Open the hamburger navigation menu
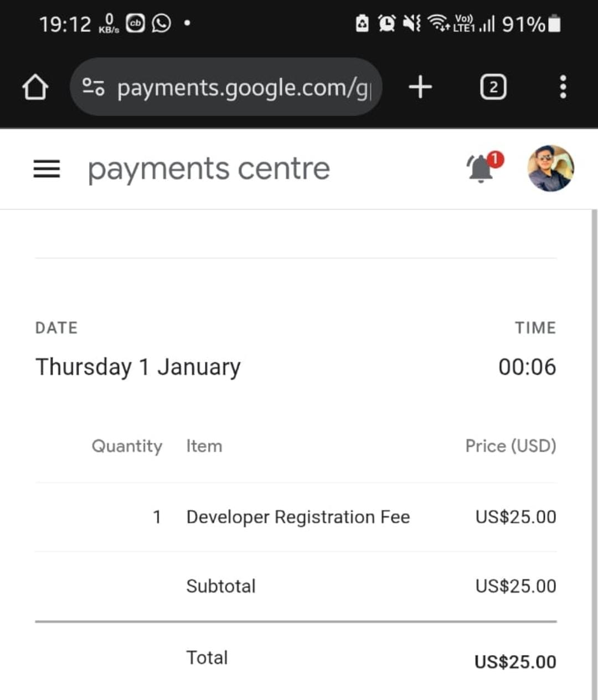This screenshot has height=700, width=598. pos(47,169)
